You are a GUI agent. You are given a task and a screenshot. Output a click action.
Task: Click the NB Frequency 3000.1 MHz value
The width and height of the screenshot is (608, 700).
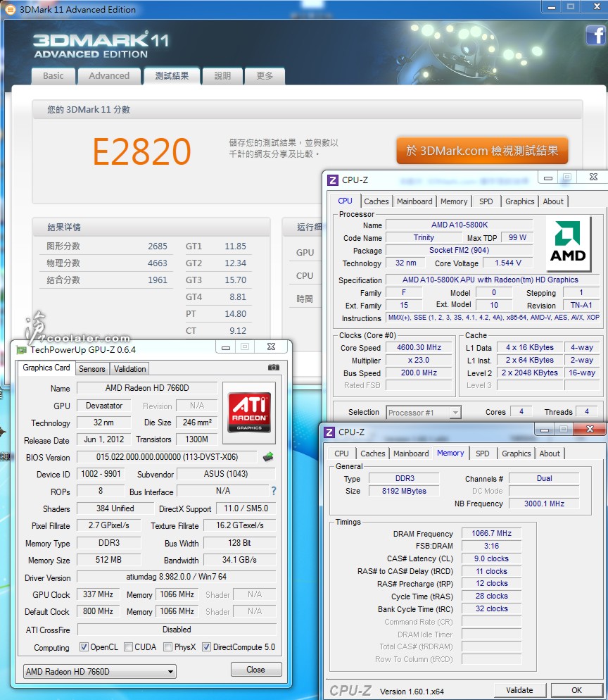pyautogui.click(x=544, y=504)
